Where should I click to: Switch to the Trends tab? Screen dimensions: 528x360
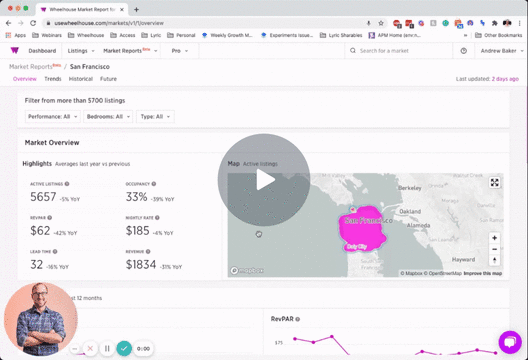[53, 79]
